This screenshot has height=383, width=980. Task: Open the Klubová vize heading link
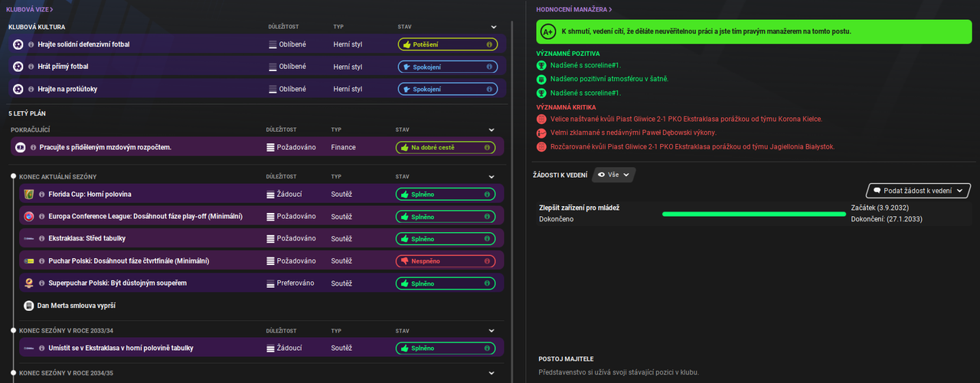[x=31, y=9]
